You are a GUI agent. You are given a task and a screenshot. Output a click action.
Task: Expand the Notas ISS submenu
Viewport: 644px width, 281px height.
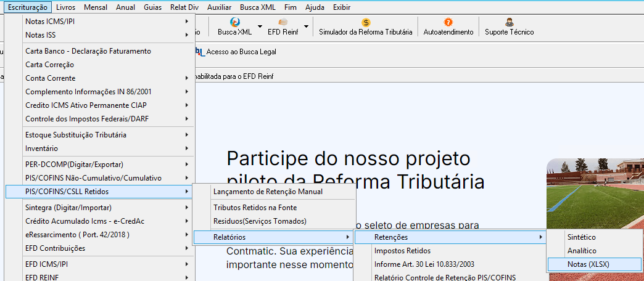(99, 35)
